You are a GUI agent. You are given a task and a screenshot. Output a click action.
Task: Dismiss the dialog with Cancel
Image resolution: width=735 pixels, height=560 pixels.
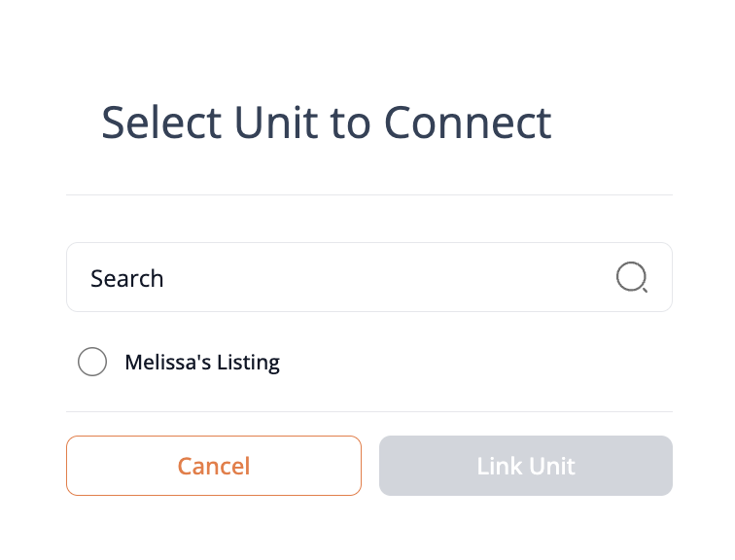pos(214,466)
